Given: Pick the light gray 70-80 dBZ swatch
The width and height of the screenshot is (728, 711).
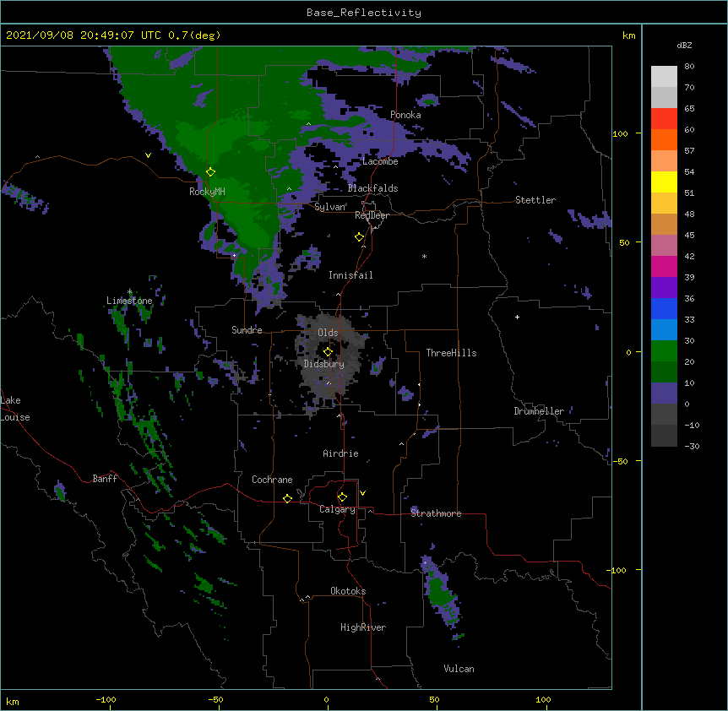Looking at the screenshot, I should point(664,77).
